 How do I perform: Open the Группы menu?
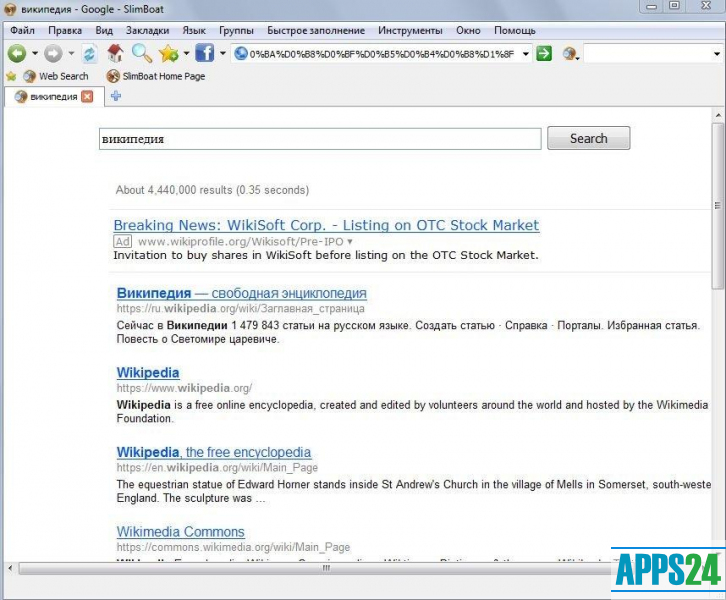coord(236,31)
